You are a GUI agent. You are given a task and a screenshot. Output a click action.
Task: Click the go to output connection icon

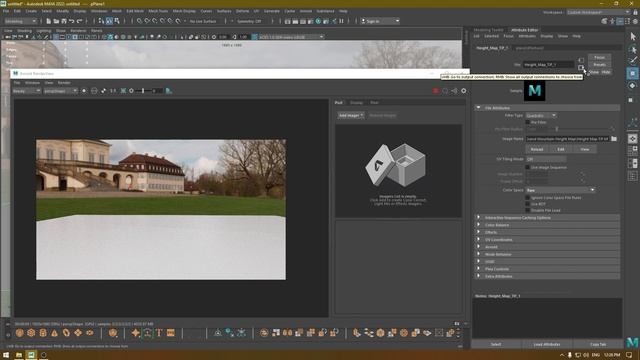[581, 67]
